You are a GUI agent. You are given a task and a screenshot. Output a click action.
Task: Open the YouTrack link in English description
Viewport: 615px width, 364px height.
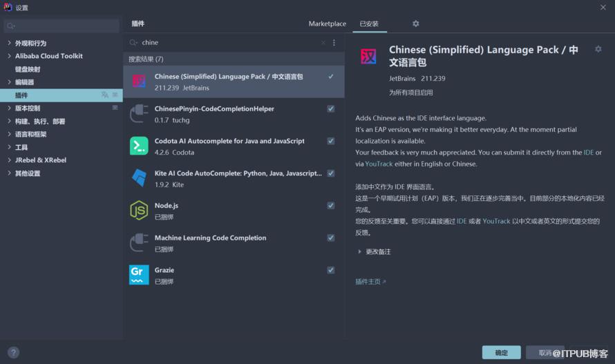tap(379, 164)
